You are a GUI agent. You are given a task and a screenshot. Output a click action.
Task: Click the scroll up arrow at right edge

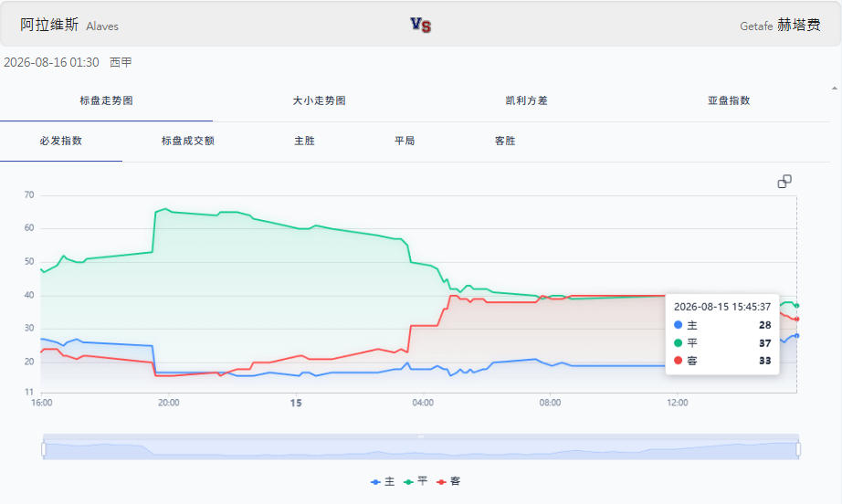[x=835, y=89]
